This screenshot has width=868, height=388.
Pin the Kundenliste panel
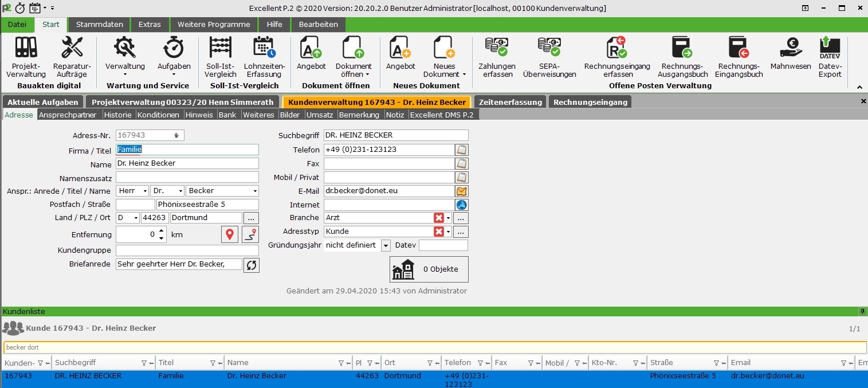click(x=862, y=311)
